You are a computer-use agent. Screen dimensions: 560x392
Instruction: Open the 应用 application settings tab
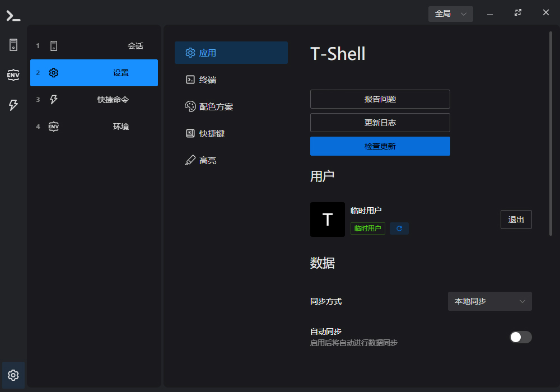tap(231, 53)
